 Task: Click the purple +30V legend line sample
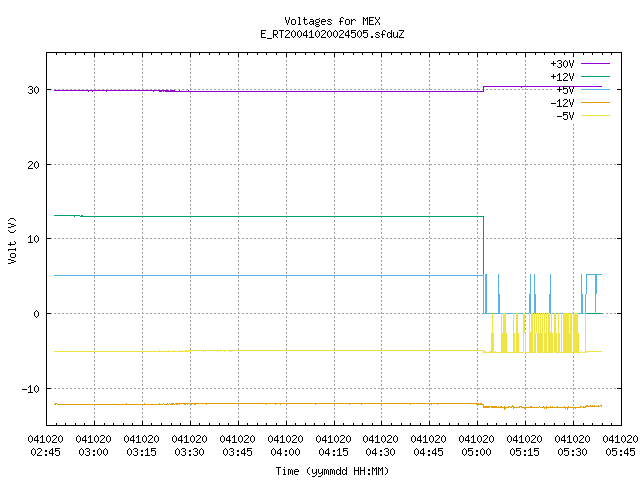(595, 63)
